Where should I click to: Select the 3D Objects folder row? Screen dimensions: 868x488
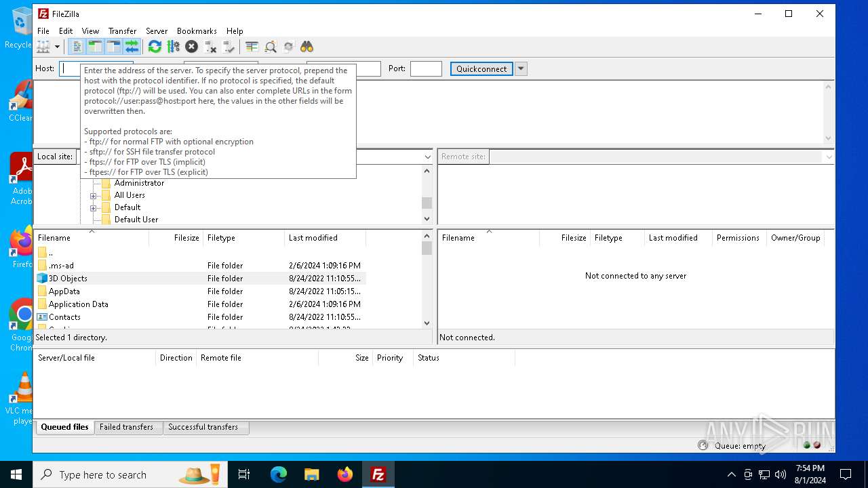pyautogui.click(x=200, y=279)
